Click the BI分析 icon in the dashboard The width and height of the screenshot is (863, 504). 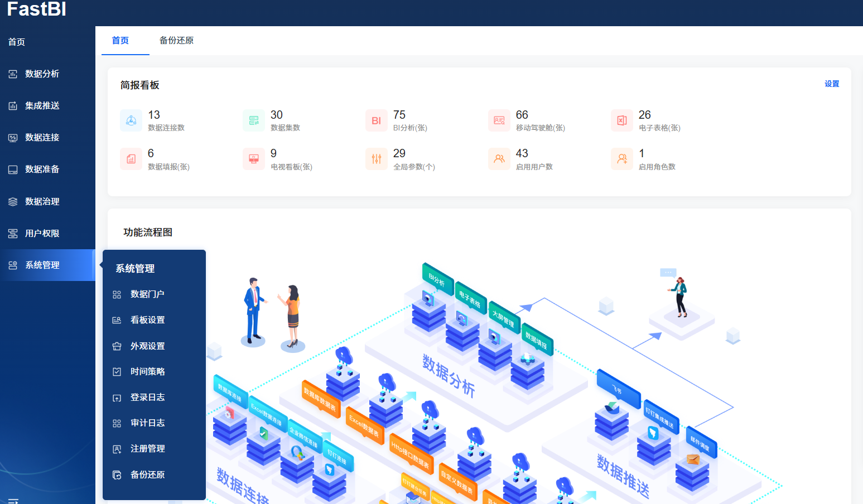pyautogui.click(x=376, y=120)
